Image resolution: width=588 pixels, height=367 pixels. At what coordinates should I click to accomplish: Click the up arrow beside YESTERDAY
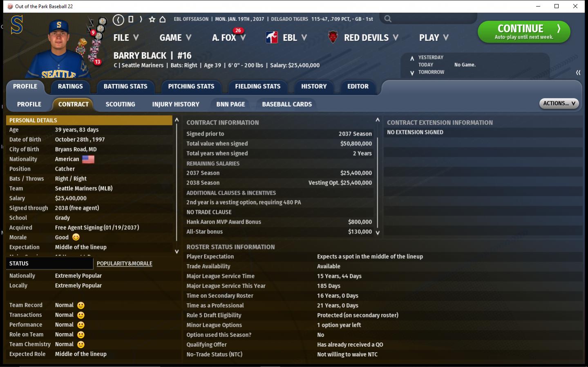[412, 58]
